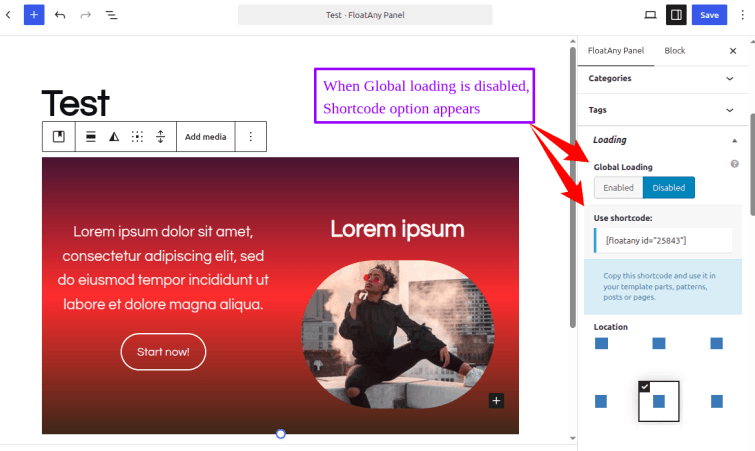The image size is (755, 451).
Task: Open the editor options three-dot menu
Action: point(742,15)
